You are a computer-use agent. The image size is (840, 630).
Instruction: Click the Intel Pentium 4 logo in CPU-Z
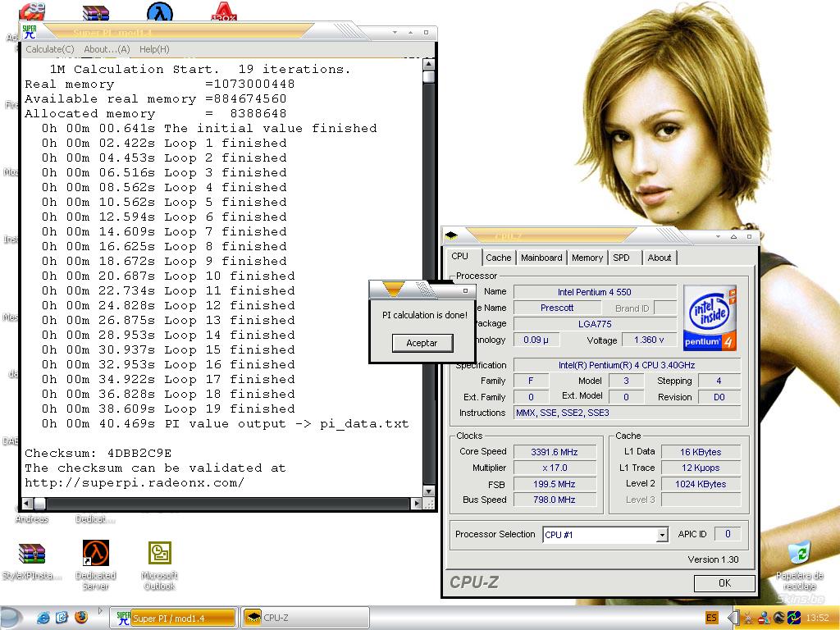710,318
